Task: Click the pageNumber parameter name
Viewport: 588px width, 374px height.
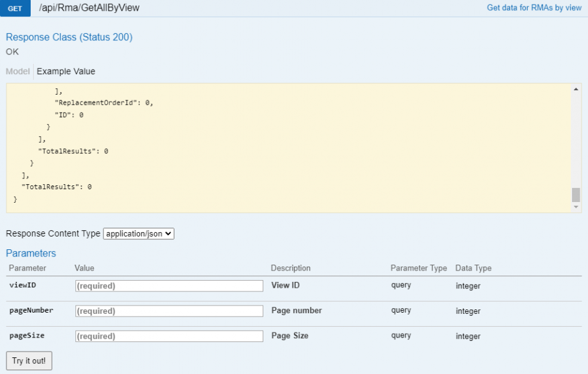Action: click(x=31, y=310)
